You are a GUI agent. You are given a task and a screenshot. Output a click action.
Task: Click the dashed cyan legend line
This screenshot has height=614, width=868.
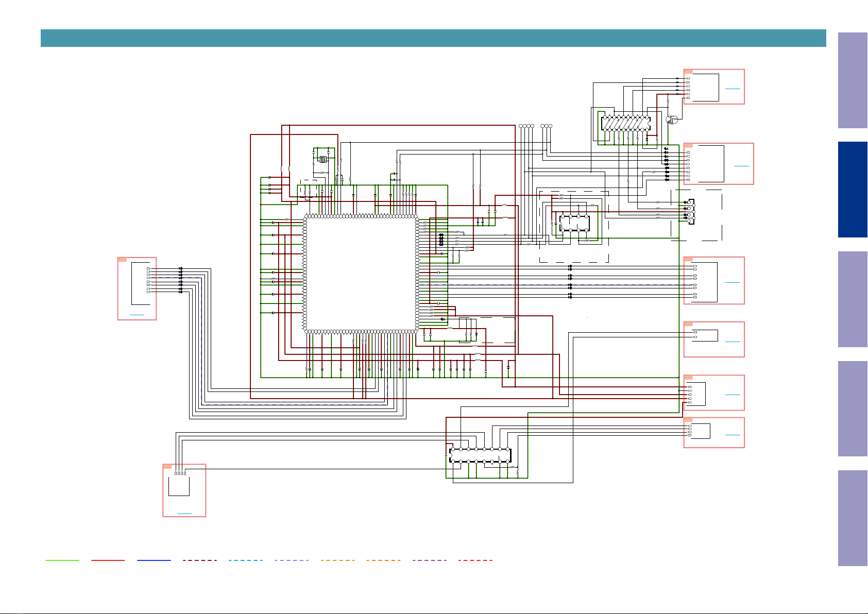246,560
